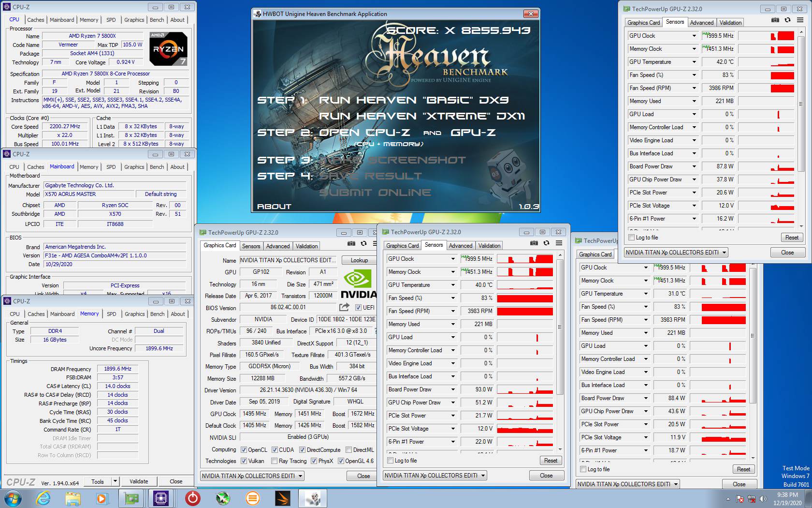Show hidden system tray icons arrow
Viewport: 812px width, 508px height.
click(728, 499)
